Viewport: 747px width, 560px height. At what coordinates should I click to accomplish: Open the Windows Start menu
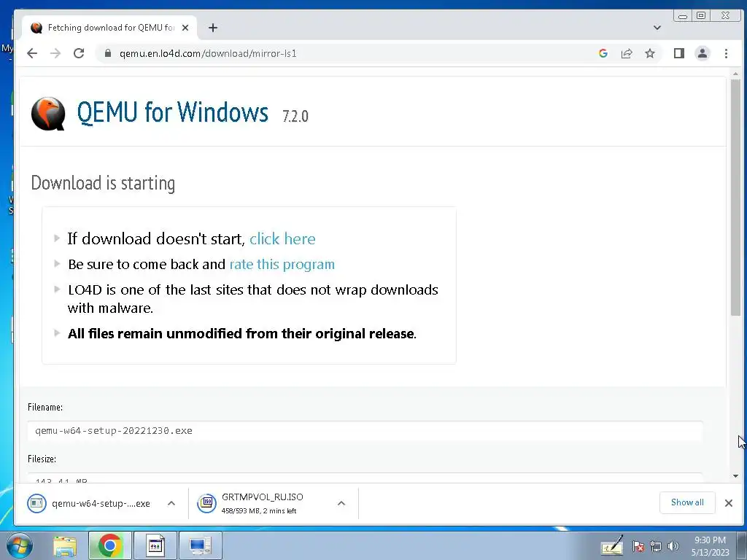pos(19,545)
